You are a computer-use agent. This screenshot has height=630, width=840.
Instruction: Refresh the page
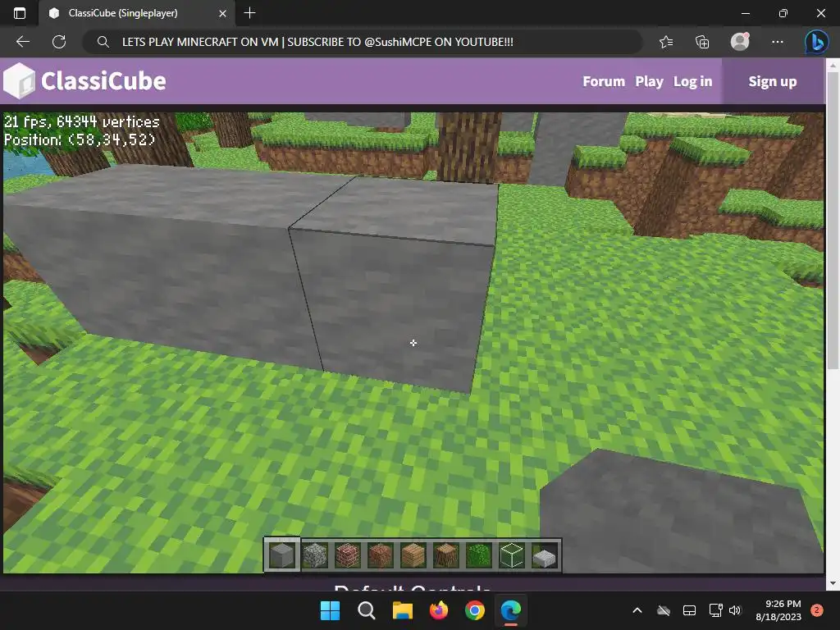pyautogui.click(x=59, y=42)
